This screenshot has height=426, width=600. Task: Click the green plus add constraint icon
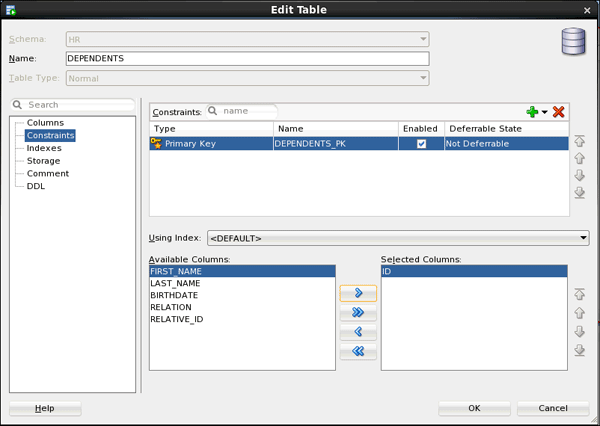coord(532,112)
